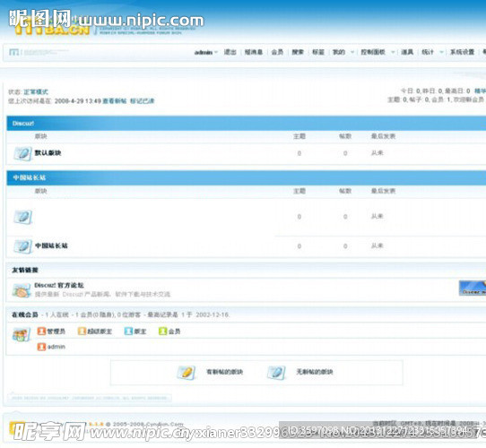Viewport: 486px width, 448px height.
Task: Click the yellow pencil new-posts board icon
Action: [186, 373]
